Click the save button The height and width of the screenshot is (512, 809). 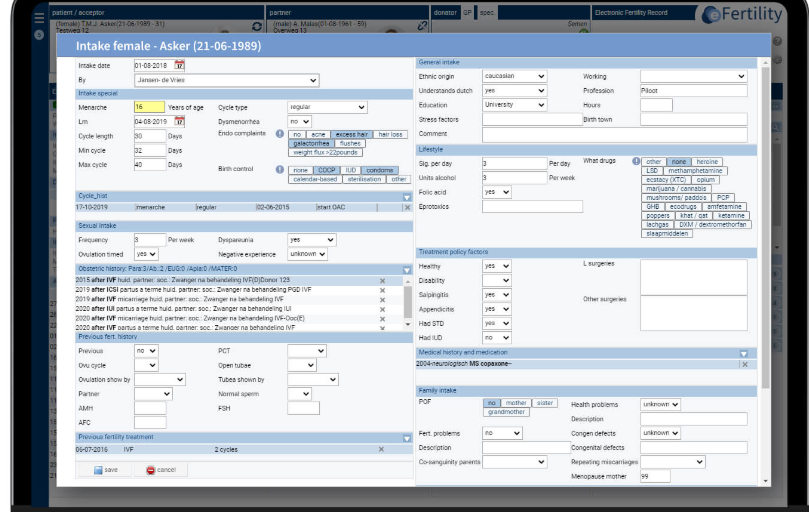106,469
